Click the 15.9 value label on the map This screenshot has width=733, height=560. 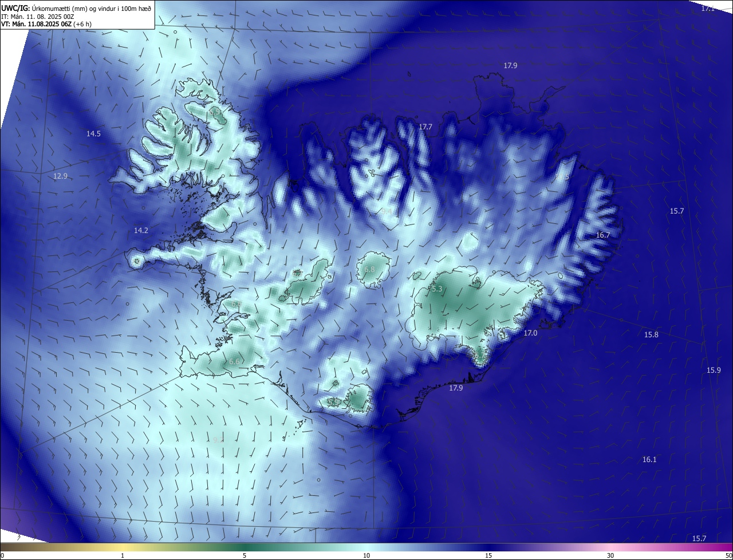pyautogui.click(x=714, y=370)
